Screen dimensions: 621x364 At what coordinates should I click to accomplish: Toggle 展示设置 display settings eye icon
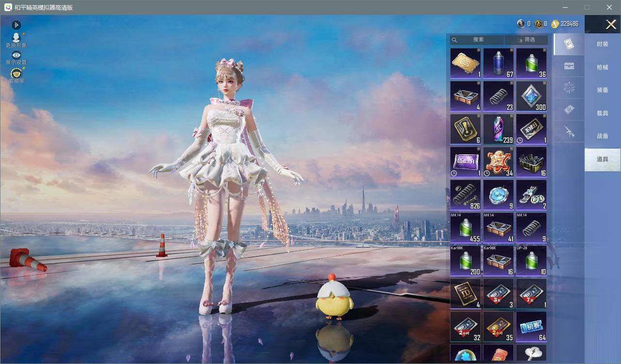(16, 55)
